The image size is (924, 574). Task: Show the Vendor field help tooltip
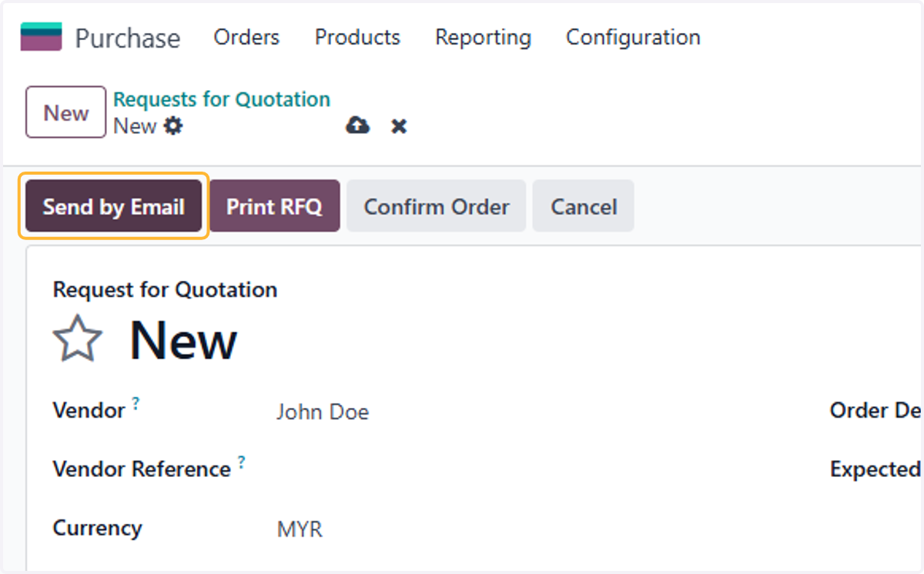pyautogui.click(x=136, y=402)
